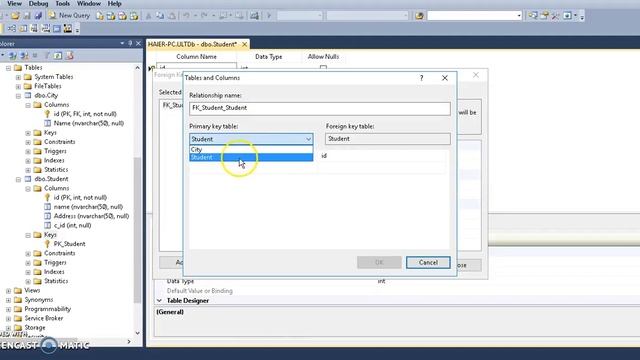
Task: Click the Undo toolbar icon
Action: 186,16
